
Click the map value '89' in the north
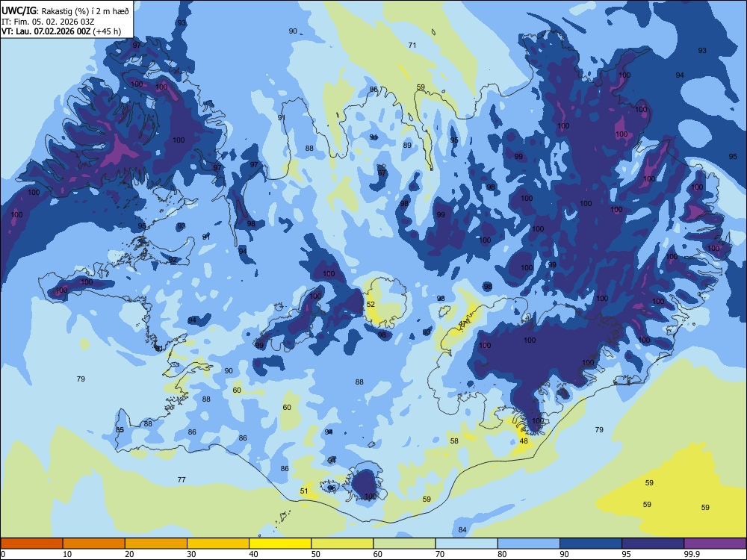coord(407,146)
